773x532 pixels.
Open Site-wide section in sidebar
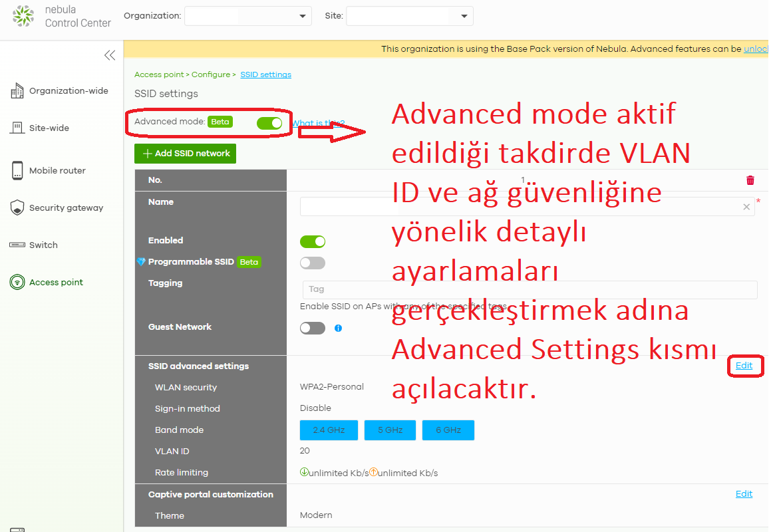coord(49,128)
